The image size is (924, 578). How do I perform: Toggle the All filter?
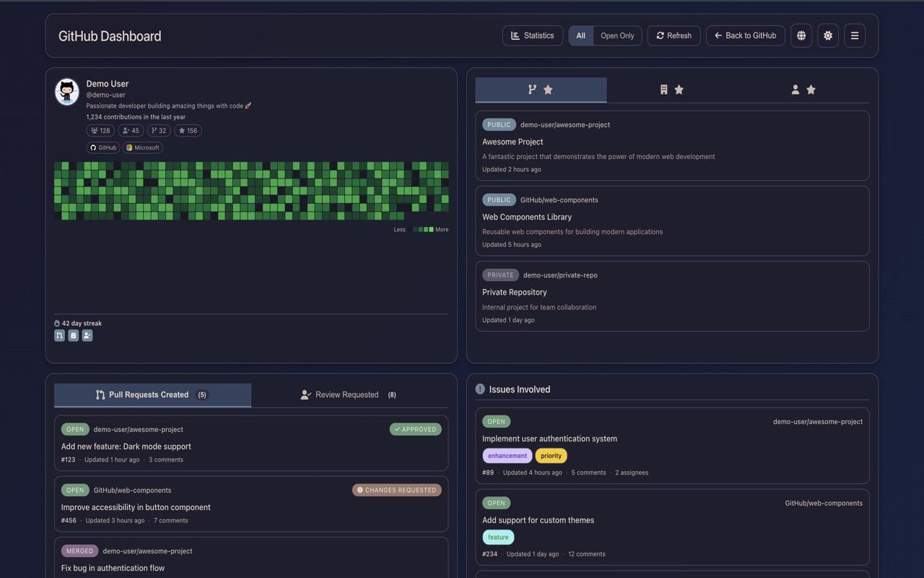(x=580, y=35)
